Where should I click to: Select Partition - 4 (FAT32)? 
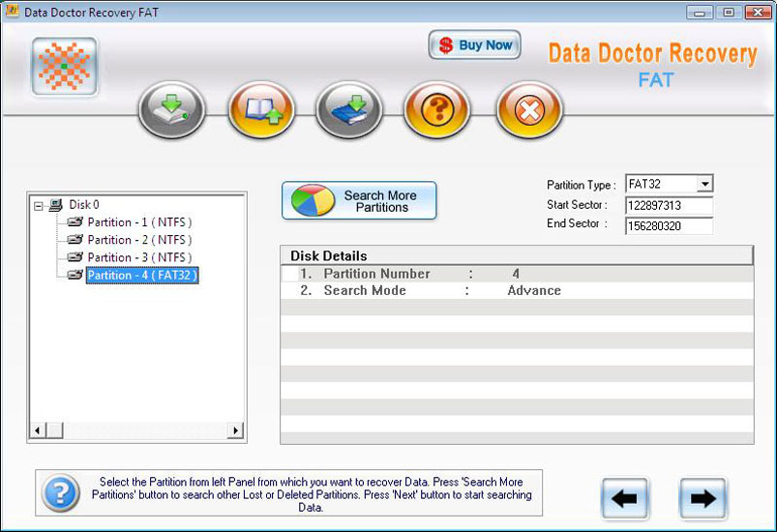pyautogui.click(x=142, y=276)
